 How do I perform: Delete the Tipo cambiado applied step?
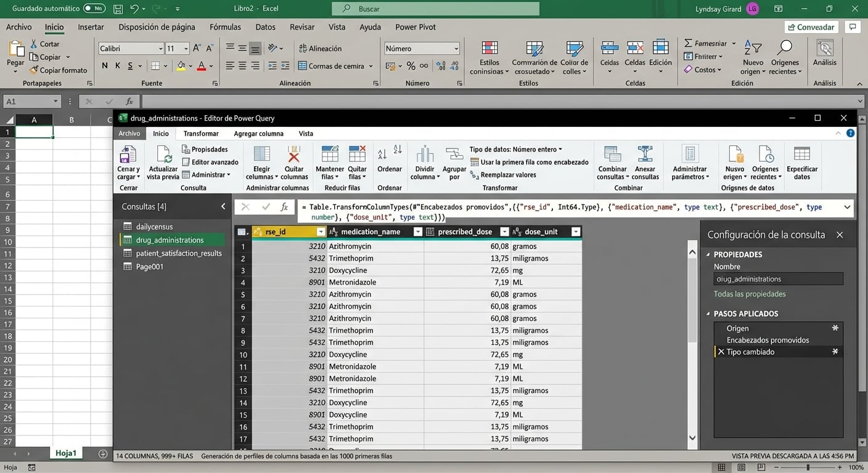pos(721,351)
